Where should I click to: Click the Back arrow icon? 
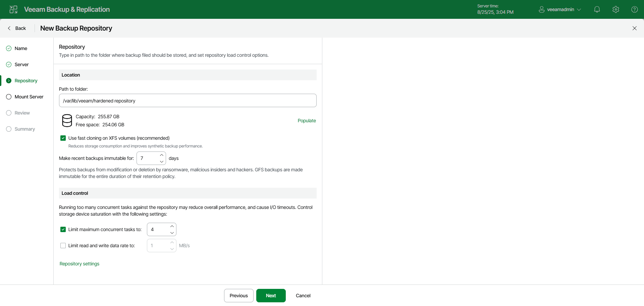click(9, 28)
